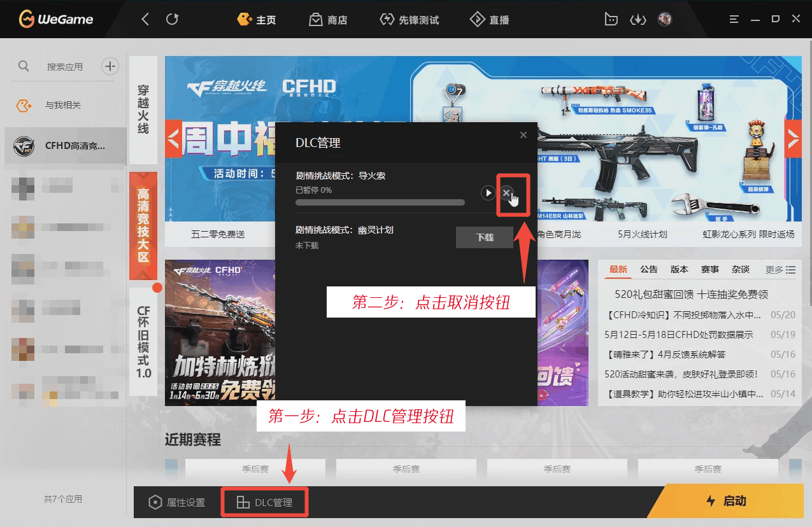812x527 pixels.
Task: Click the 已暂停 0% status text
Action: [x=313, y=190]
